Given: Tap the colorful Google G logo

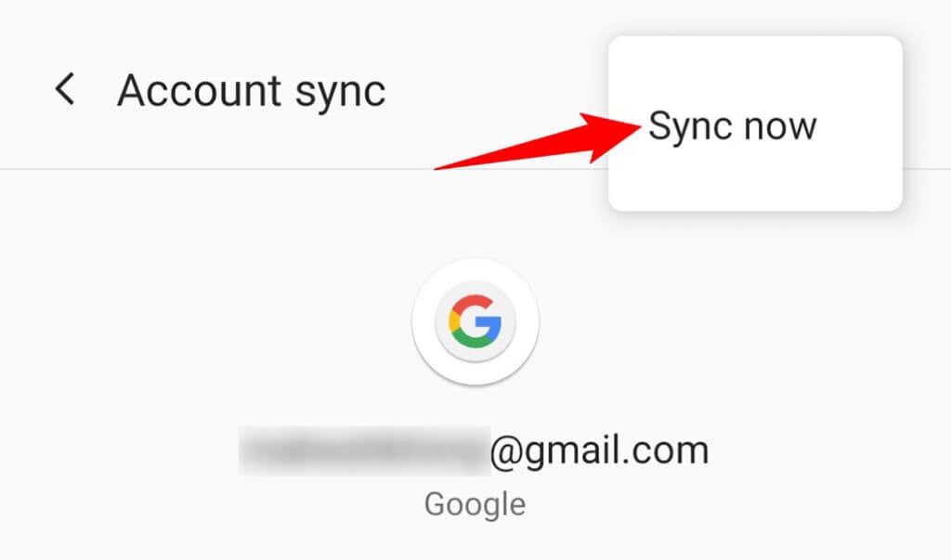Looking at the screenshot, I should pos(475,321).
